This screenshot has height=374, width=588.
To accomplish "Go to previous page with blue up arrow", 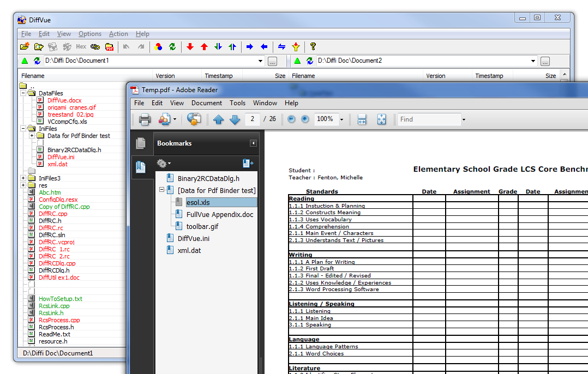I will (218, 119).
